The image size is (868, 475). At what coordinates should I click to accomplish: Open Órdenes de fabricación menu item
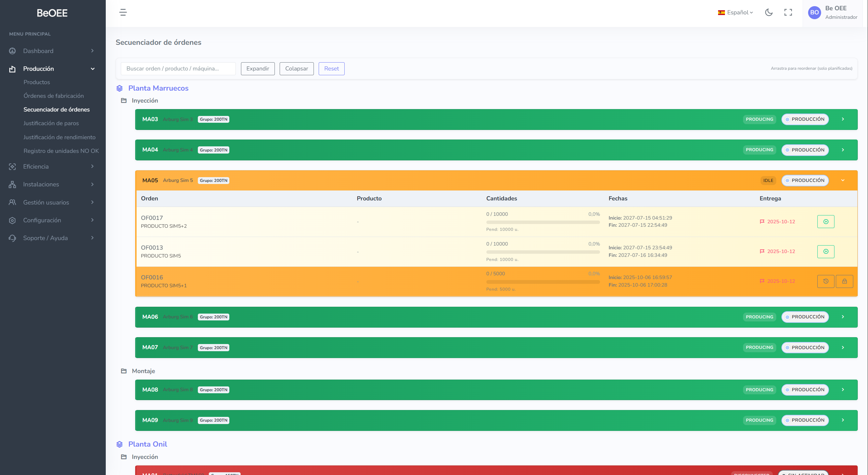pyautogui.click(x=53, y=96)
